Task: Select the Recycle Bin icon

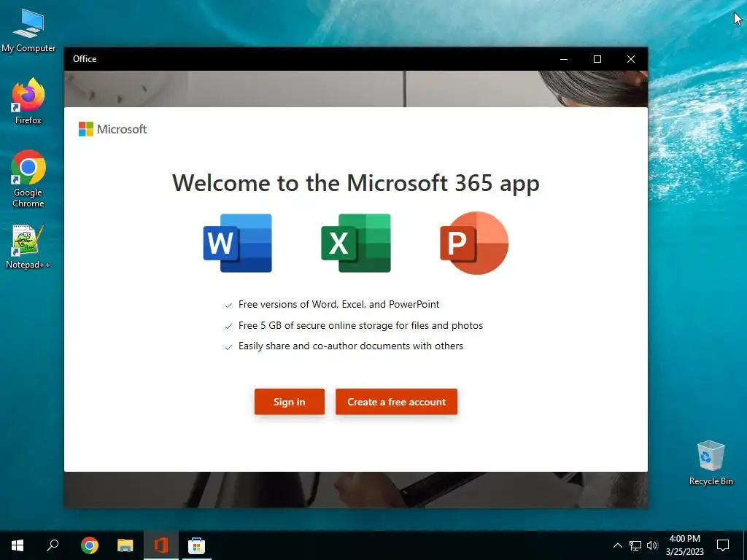Action: tap(711, 463)
